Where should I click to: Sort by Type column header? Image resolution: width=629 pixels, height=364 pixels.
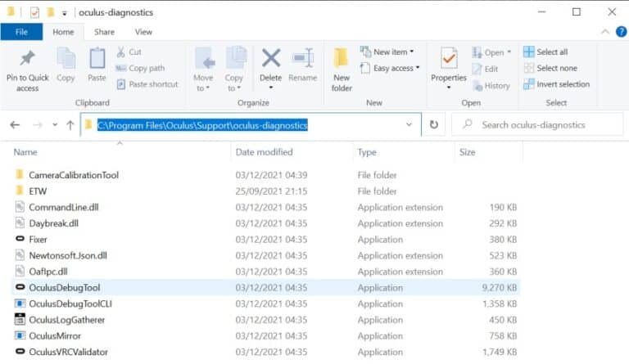tap(367, 152)
